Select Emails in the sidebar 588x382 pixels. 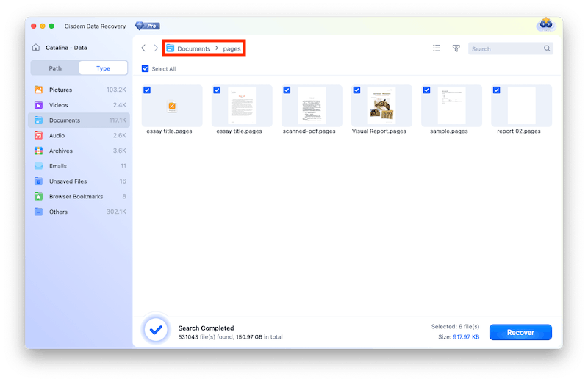(79, 166)
